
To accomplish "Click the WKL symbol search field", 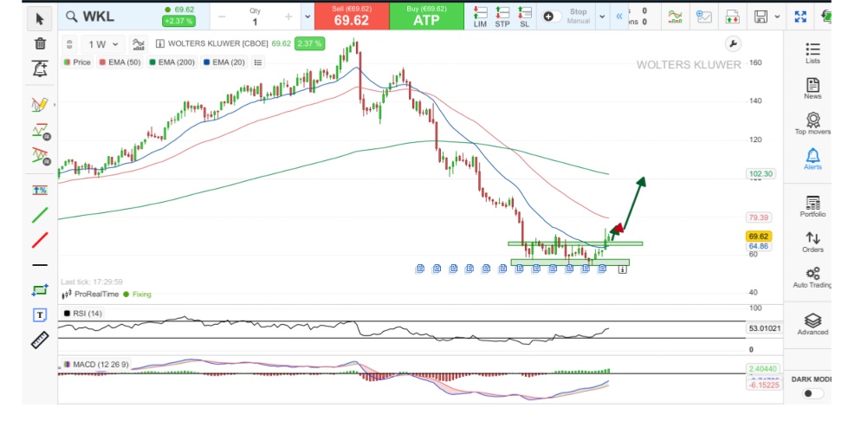I will coord(109,16).
